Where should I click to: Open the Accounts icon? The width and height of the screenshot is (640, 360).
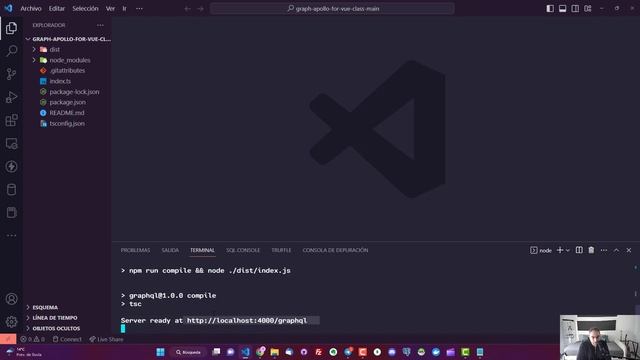[11, 299]
